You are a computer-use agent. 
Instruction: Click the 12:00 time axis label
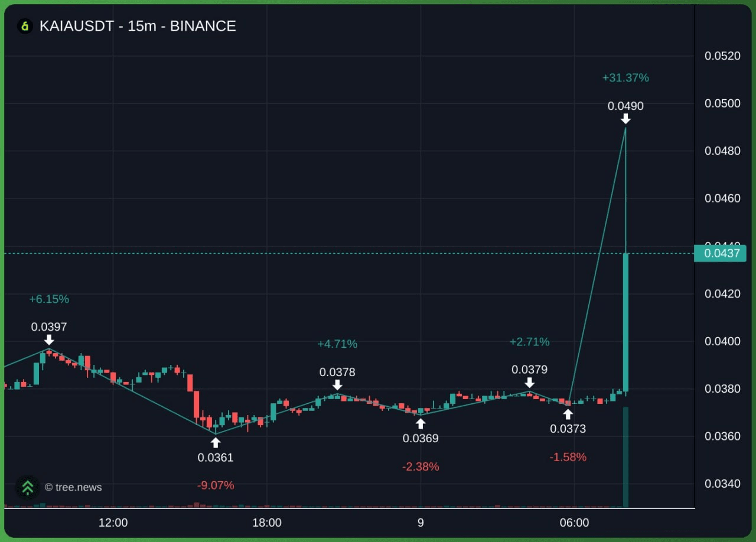pyautogui.click(x=113, y=523)
